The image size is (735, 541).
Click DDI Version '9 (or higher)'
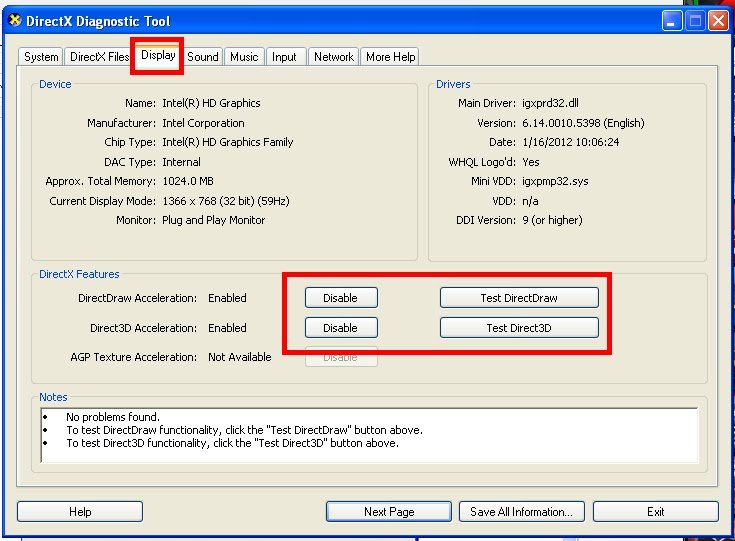click(552, 220)
